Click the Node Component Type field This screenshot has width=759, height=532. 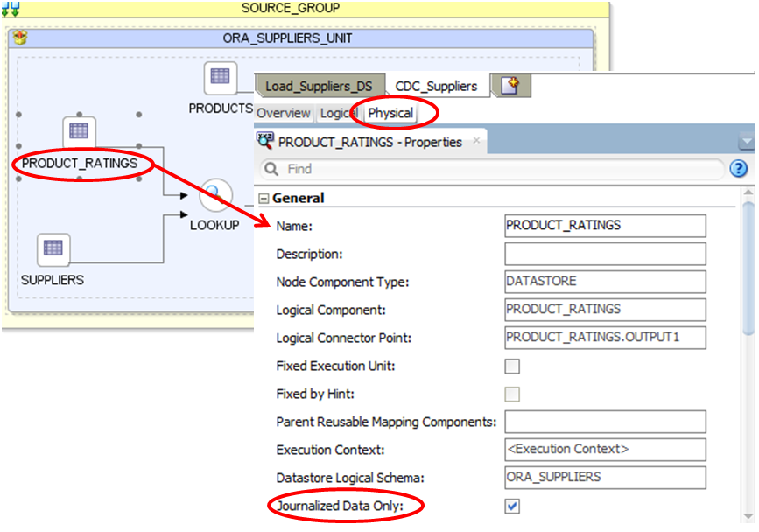[605, 282]
